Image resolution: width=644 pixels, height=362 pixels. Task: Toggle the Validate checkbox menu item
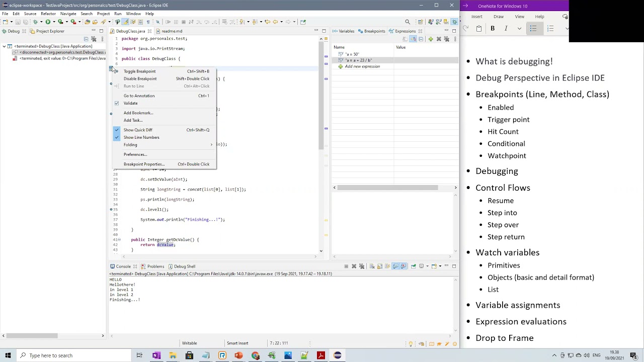(117, 103)
